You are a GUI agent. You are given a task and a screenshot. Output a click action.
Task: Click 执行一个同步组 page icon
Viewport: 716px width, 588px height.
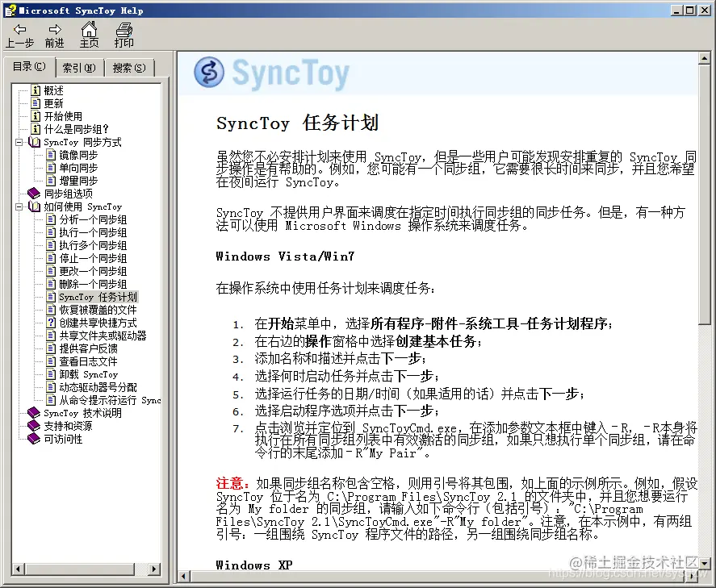pos(51,232)
